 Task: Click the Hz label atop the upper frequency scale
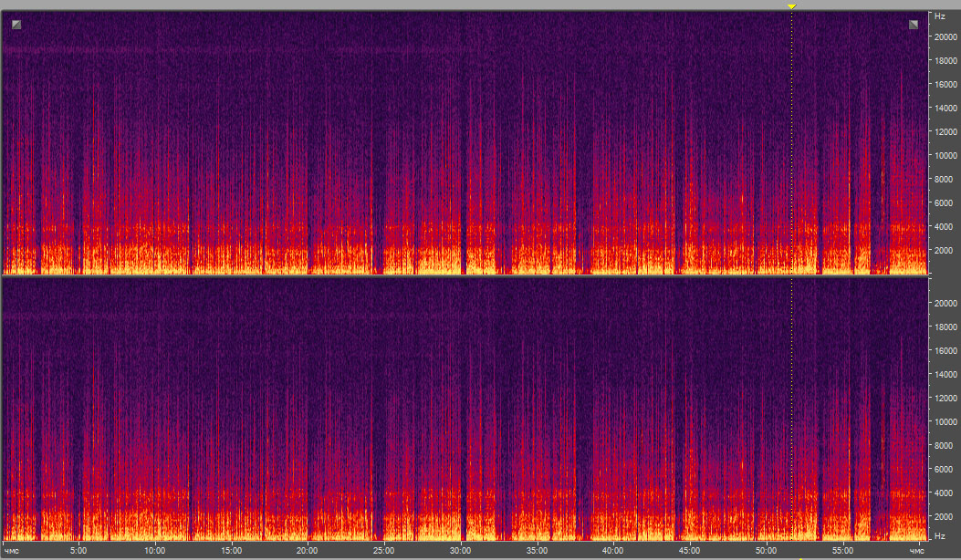938,16
